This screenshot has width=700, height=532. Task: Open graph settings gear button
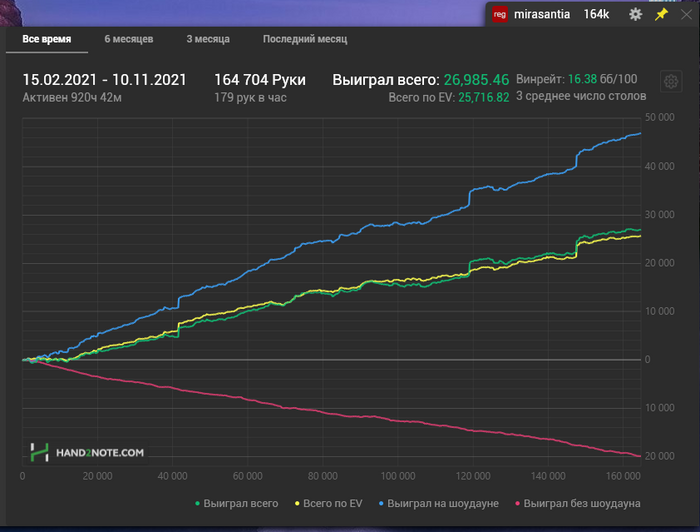click(x=671, y=82)
